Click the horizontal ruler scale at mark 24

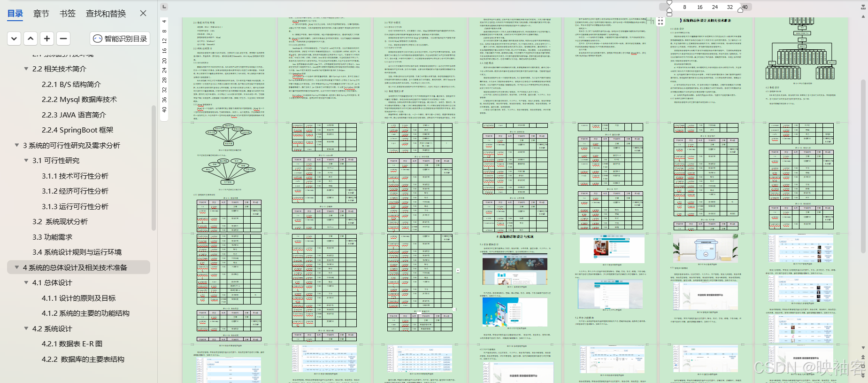point(714,7)
